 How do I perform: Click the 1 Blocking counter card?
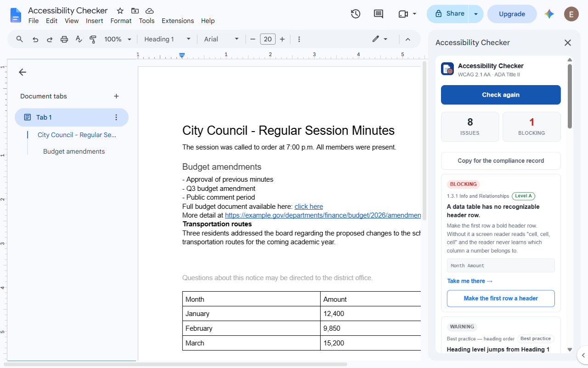pyautogui.click(x=531, y=126)
